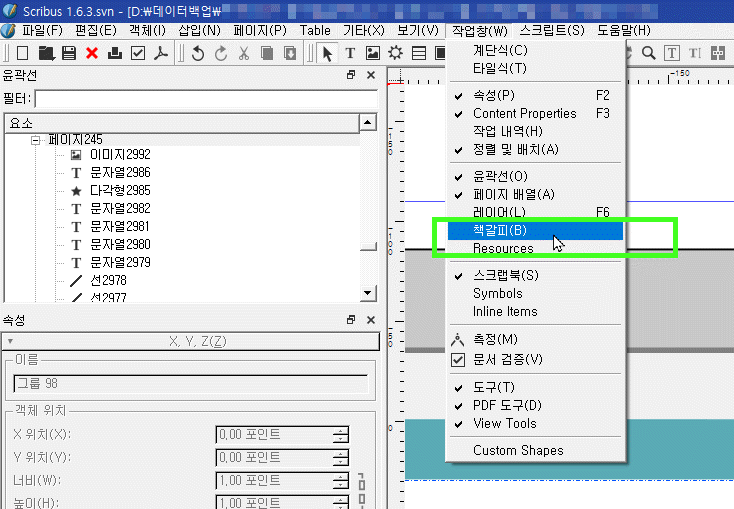
Task: Click the copy icon in toolbar
Action: point(267,53)
